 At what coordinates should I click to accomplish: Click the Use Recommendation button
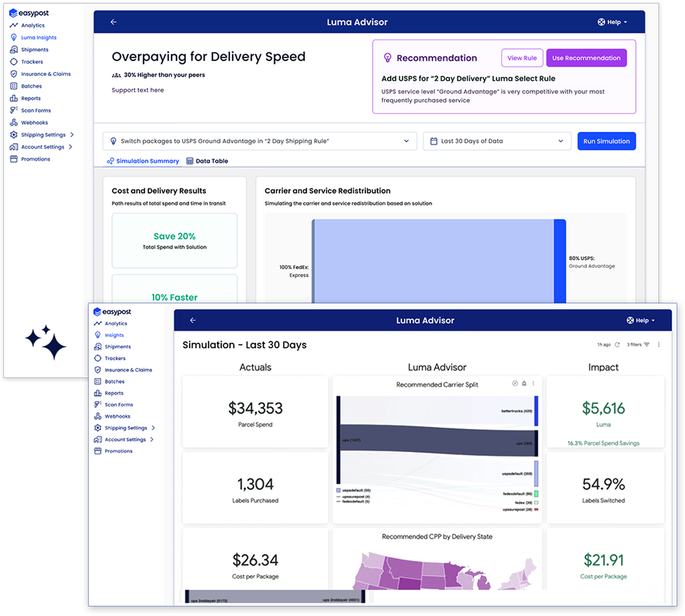tap(587, 57)
